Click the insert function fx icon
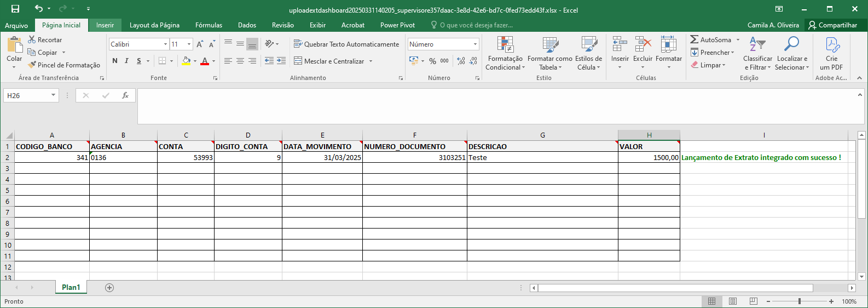Viewport: 868px width, 308px height. click(125, 95)
